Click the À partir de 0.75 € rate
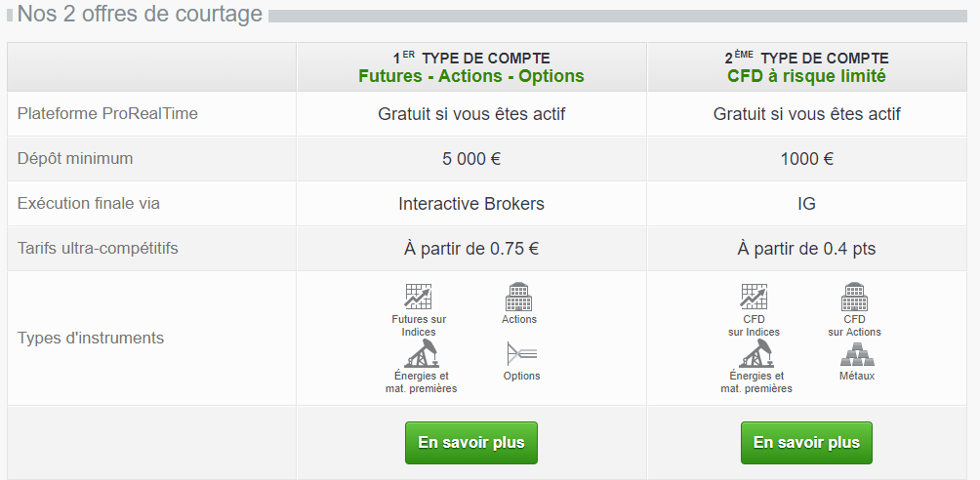 pyautogui.click(x=471, y=249)
